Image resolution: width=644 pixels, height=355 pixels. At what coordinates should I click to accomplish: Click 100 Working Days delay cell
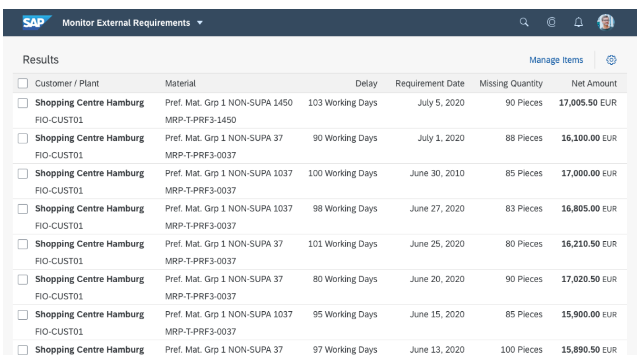(x=343, y=173)
